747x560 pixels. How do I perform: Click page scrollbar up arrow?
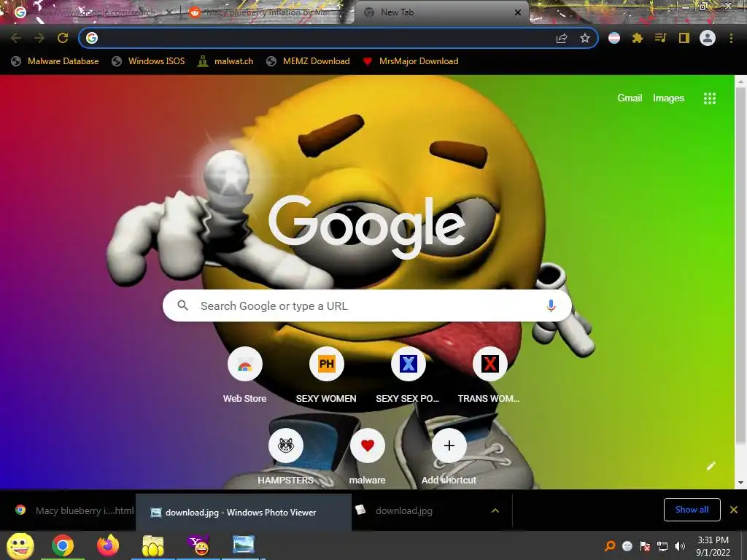click(x=741, y=82)
